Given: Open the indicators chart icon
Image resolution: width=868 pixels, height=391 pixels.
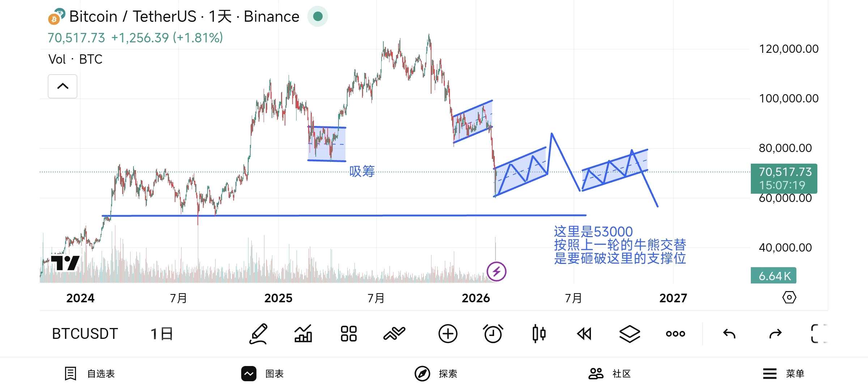Looking at the screenshot, I should pyautogui.click(x=303, y=333).
